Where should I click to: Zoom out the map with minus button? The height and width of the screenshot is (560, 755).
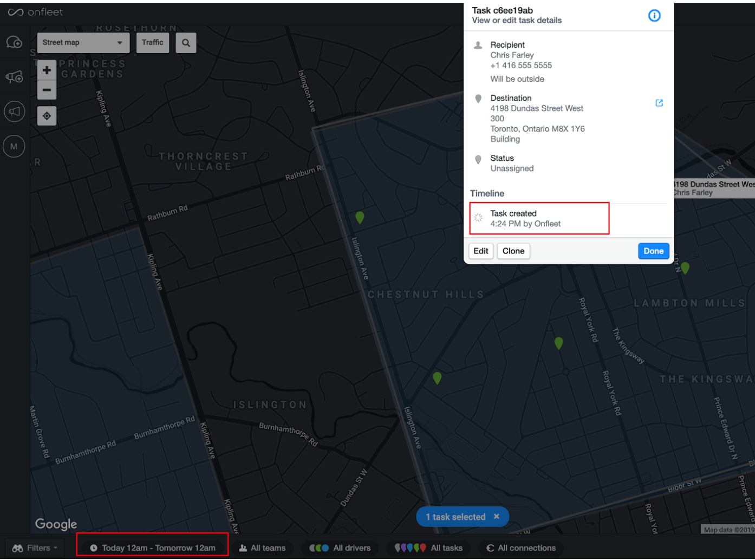click(47, 90)
